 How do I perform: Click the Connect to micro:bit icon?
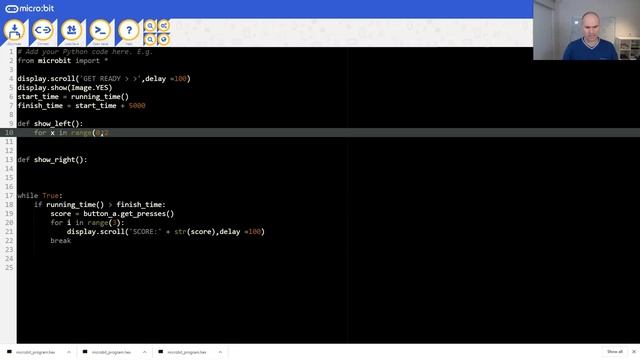(43, 31)
